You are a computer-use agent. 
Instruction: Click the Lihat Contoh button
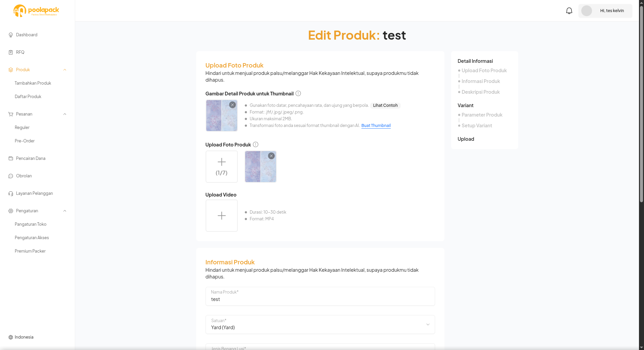pos(385,105)
